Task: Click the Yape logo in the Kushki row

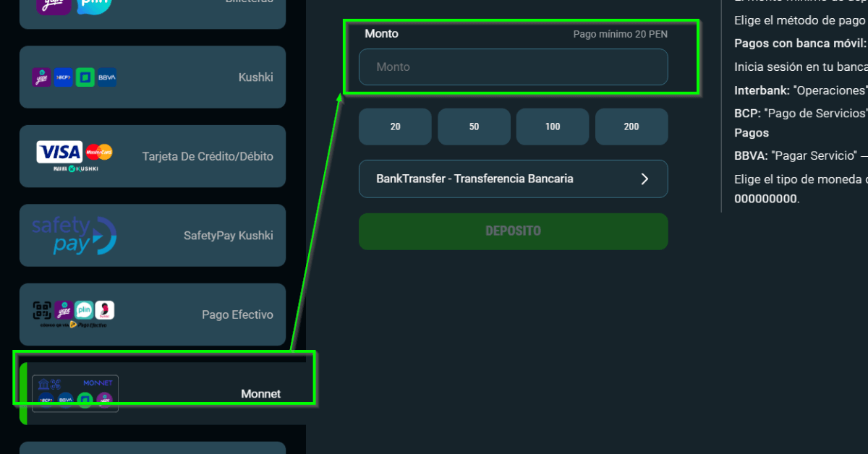Action: pyautogui.click(x=41, y=77)
